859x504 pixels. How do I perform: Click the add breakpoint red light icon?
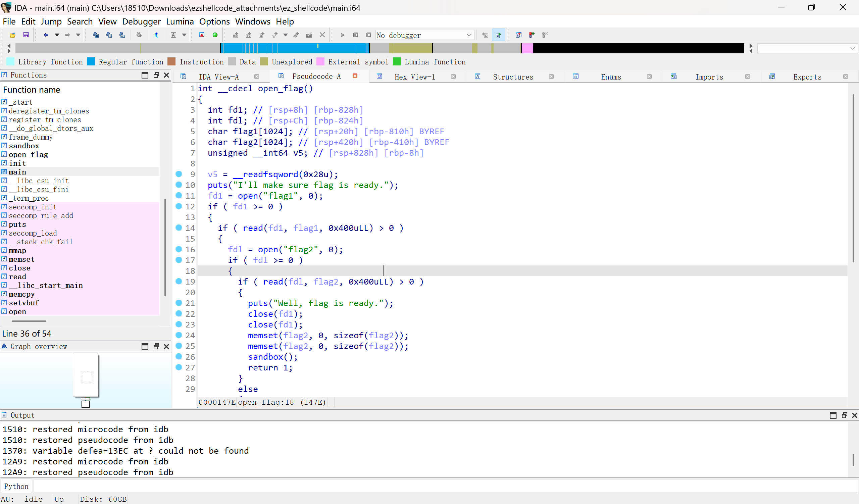(x=532, y=35)
